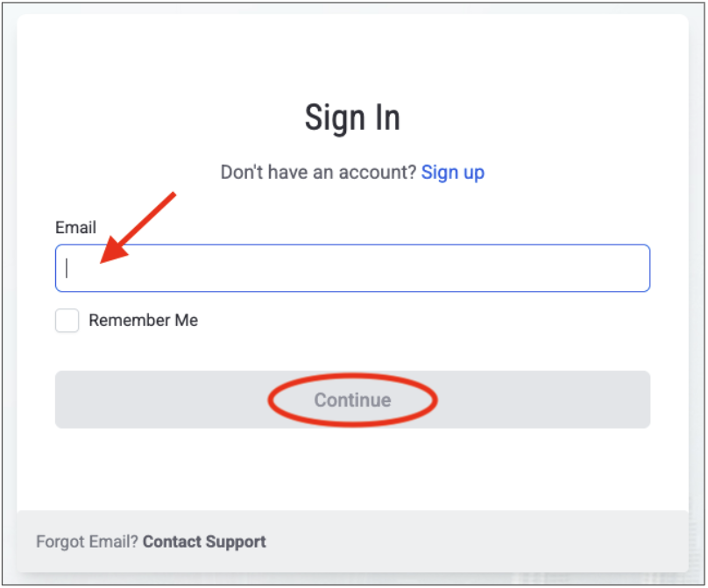Click the "Don't have an account?" text
This screenshot has height=588, width=708.
(318, 172)
